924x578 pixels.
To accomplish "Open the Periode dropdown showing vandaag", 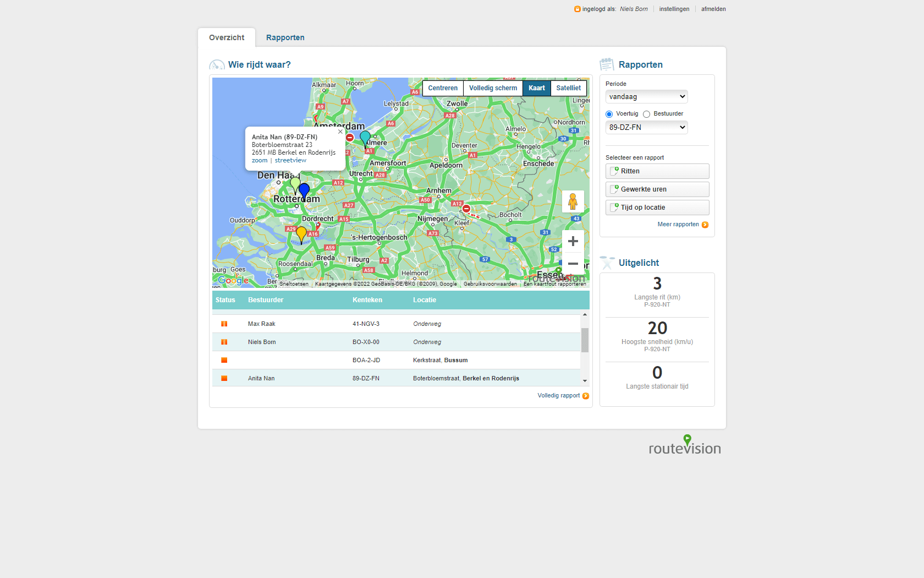I will click(x=646, y=97).
